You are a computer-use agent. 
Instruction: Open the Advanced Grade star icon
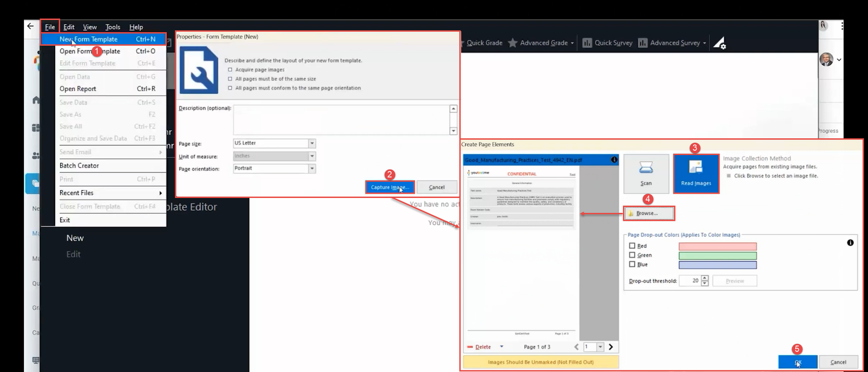coord(512,43)
